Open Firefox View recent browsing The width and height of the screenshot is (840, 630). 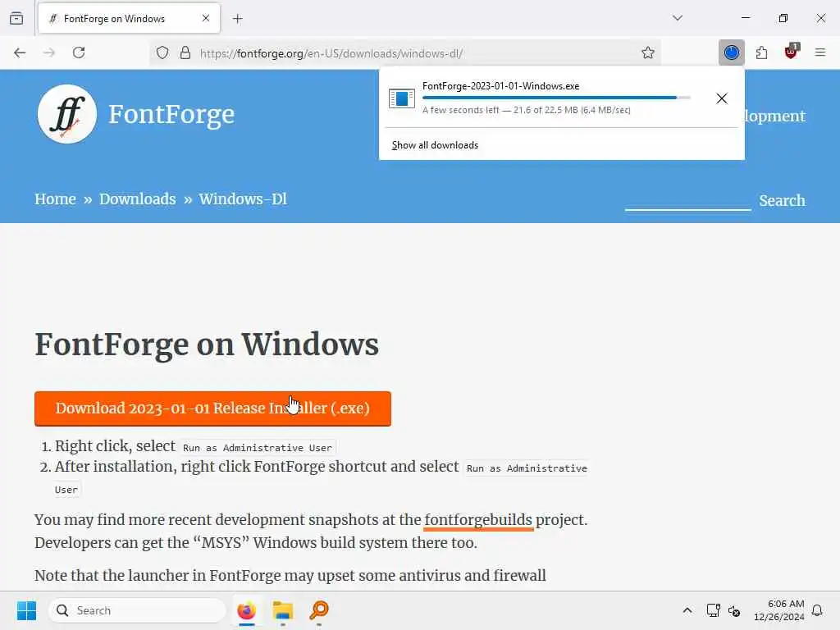click(16, 18)
